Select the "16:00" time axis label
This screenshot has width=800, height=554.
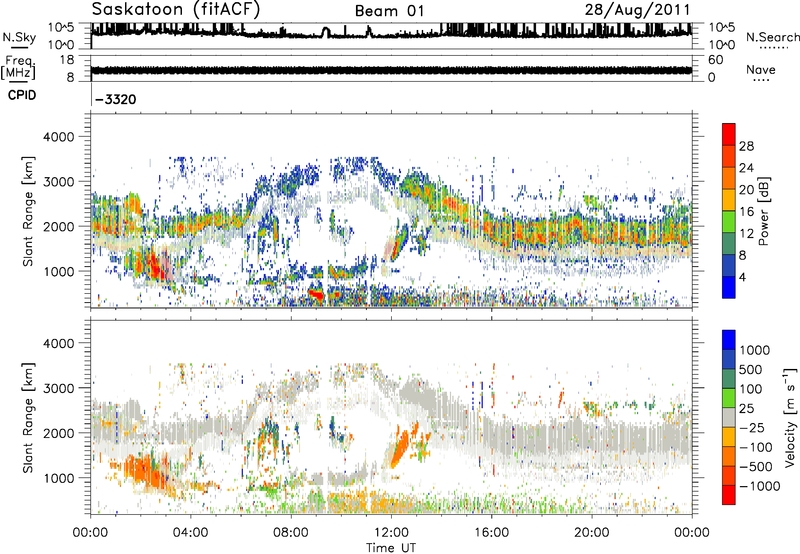coord(491,533)
